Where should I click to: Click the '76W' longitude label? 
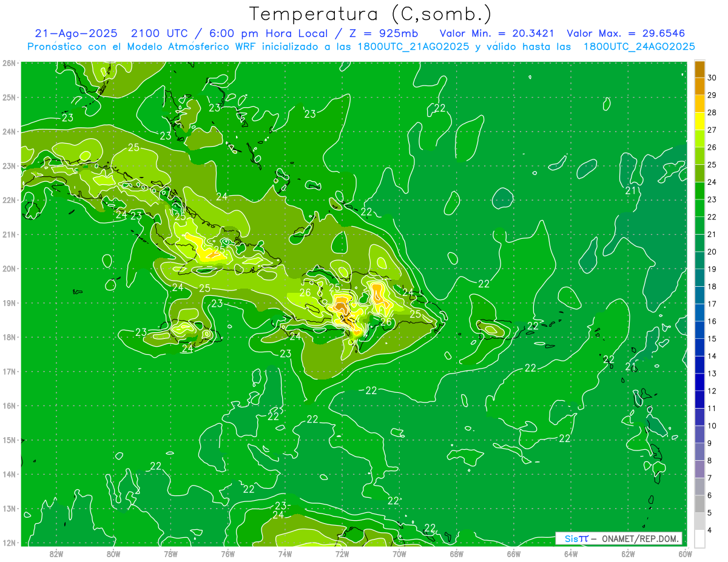point(227,554)
